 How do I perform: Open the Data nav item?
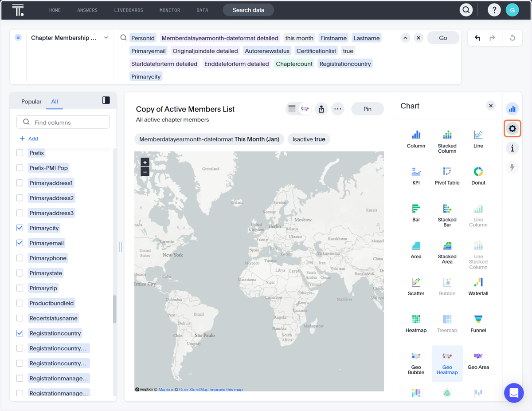(x=202, y=10)
